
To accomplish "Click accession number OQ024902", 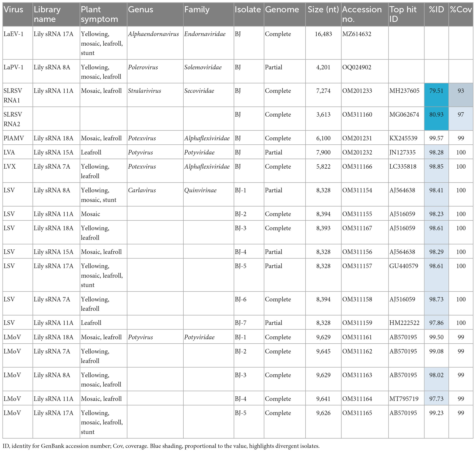I will [x=357, y=67].
